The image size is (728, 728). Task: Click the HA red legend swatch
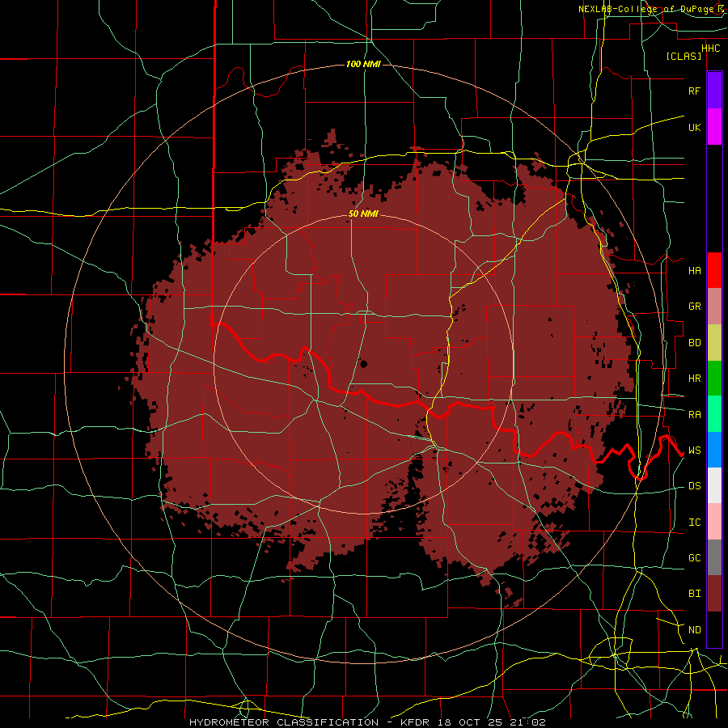pyautogui.click(x=714, y=270)
